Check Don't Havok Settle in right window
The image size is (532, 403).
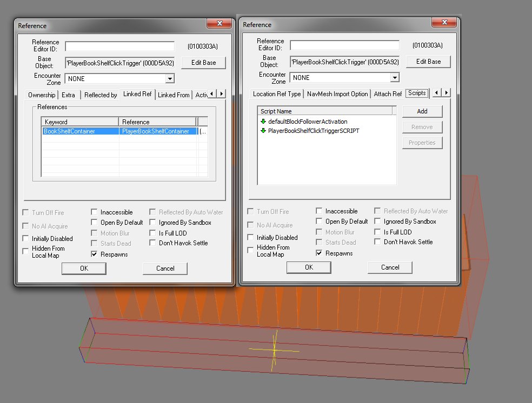pos(377,241)
